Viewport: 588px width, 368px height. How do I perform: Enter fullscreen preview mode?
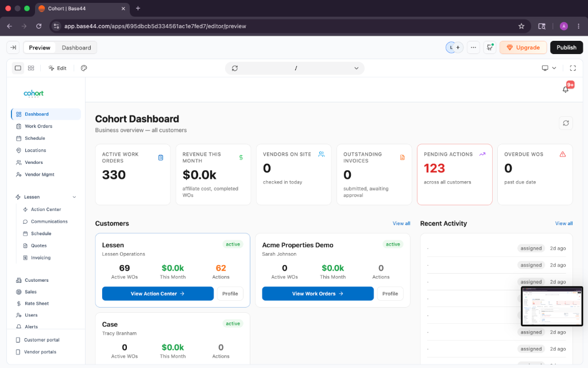point(572,68)
